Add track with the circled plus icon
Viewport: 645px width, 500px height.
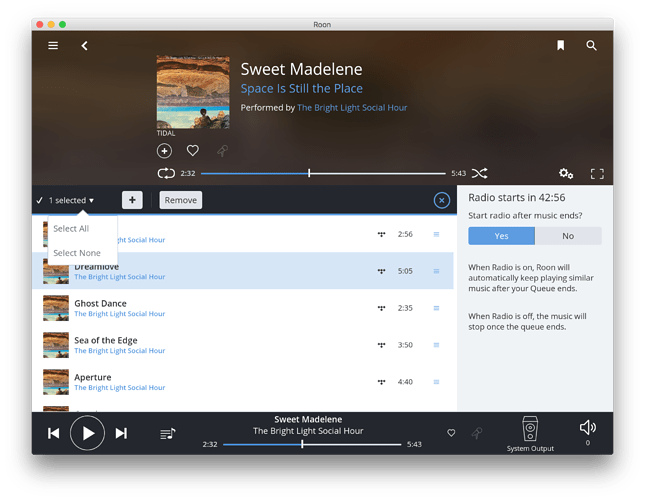165,151
